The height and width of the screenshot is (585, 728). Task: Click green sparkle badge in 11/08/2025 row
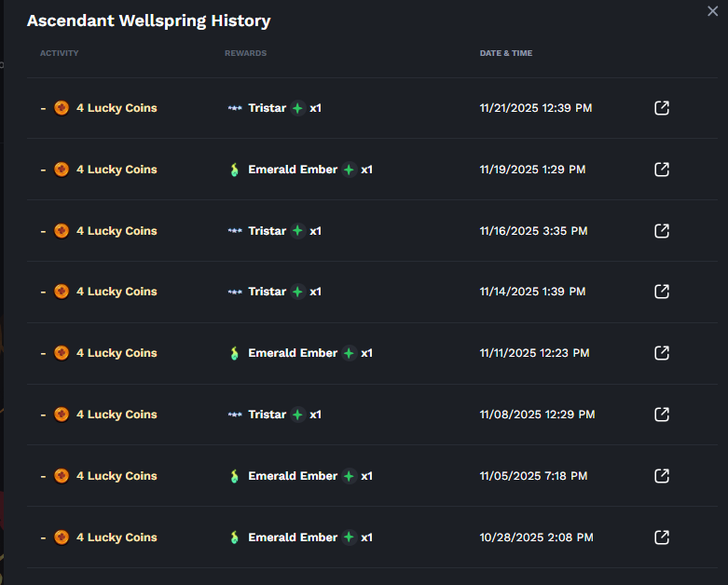(x=297, y=415)
